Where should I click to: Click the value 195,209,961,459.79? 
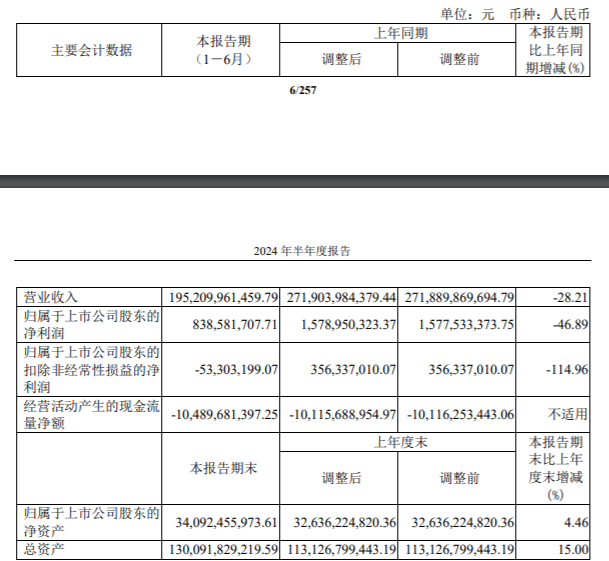point(223,298)
